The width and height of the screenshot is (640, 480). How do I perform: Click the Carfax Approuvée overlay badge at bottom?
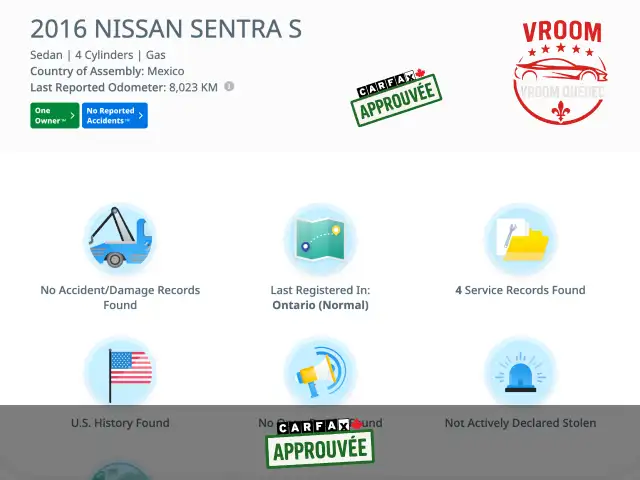pyautogui.click(x=320, y=443)
